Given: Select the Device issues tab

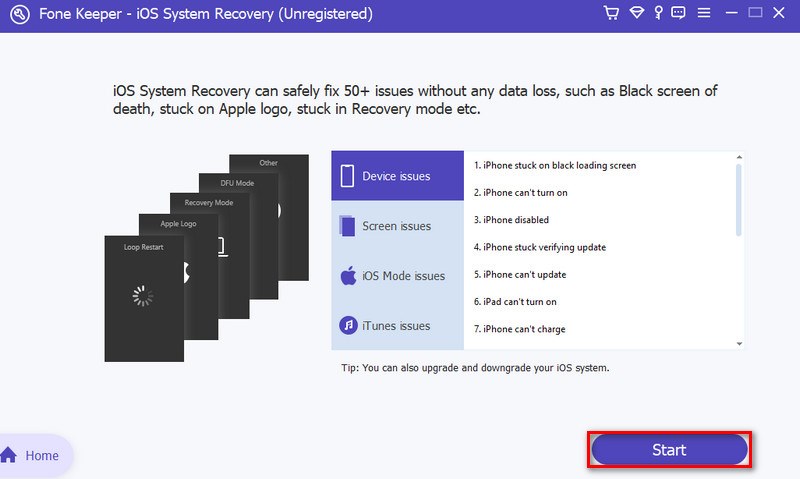Looking at the screenshot, I should pyautogui.click(x=397, y=175).
